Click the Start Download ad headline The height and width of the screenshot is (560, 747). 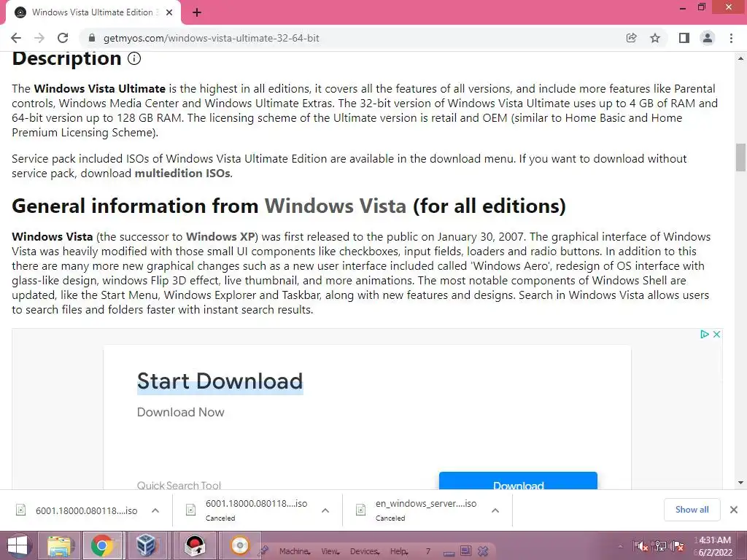pyautogui.click(x=220, y=381)
